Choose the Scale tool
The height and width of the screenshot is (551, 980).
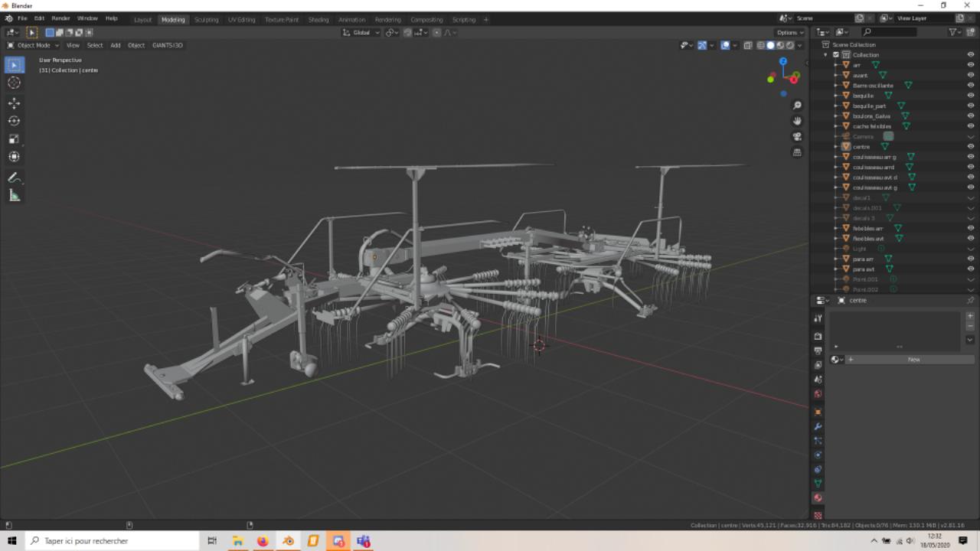pos(14,139)
